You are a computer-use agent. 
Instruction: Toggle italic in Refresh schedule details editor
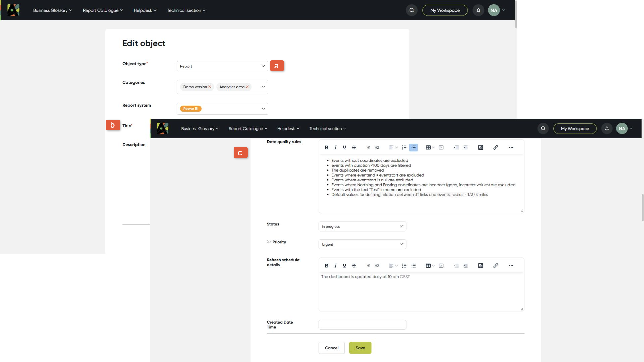pyautogui.click(x=335, y=266)
